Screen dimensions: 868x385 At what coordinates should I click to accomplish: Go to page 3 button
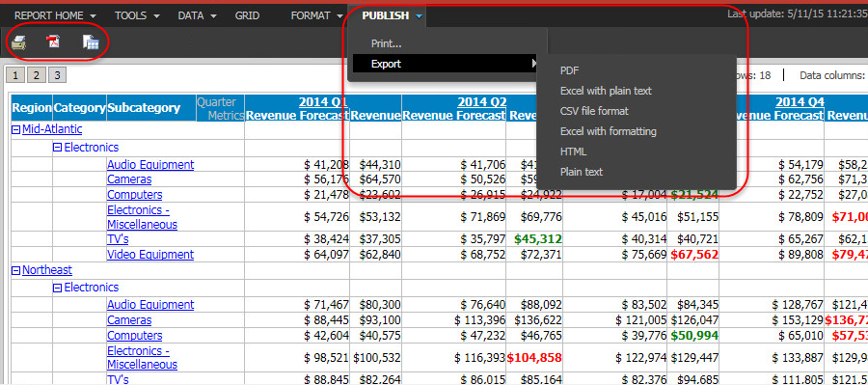[x=57, y=75]
